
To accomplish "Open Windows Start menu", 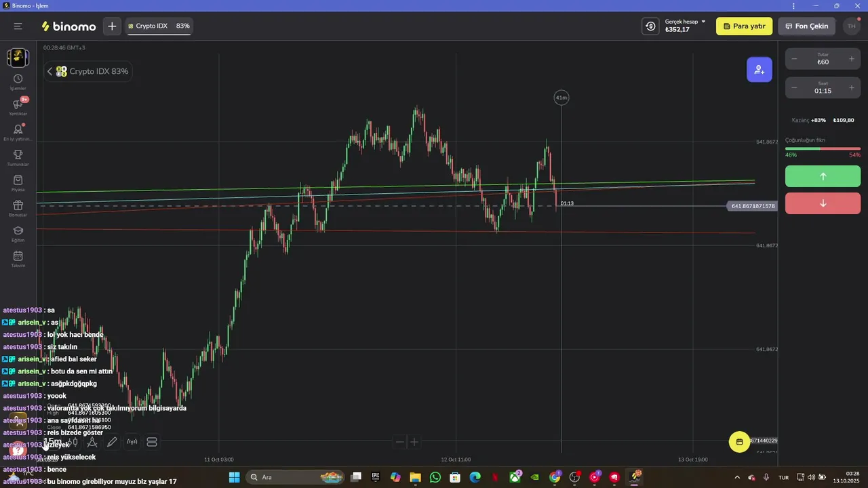I will [234, 477].
